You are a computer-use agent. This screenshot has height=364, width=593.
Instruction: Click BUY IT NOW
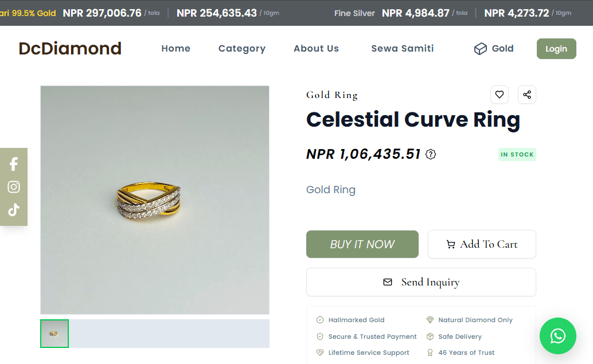point(362,244)
